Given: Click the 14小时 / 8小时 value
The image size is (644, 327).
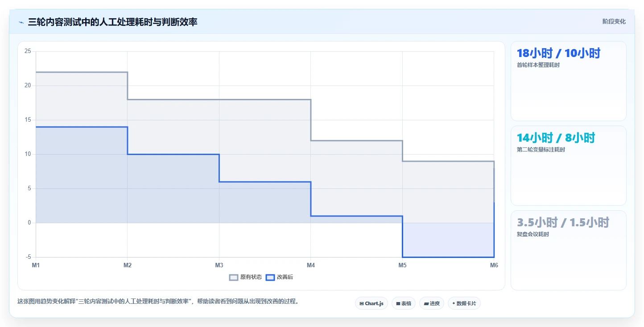Looking at the screenshot, I should pyautogui.click(x=556, y=138).
